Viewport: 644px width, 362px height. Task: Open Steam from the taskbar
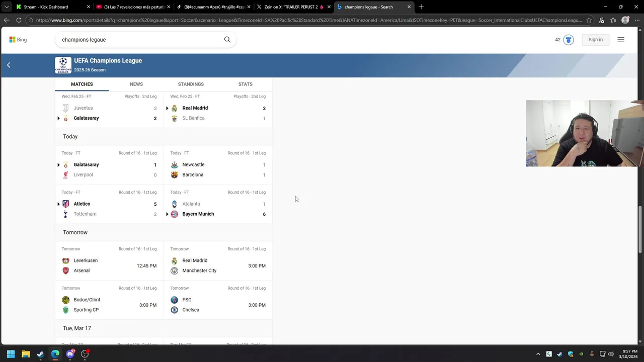tap(40, 354)
